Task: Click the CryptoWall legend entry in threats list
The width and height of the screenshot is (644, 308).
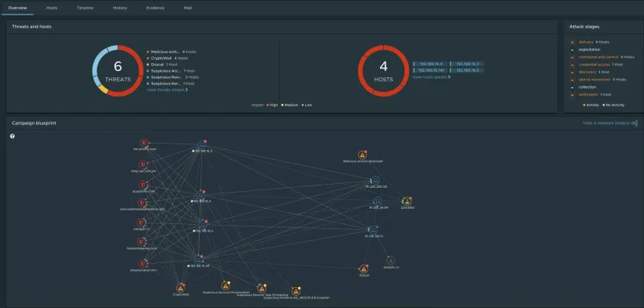Action: [167, 58]
